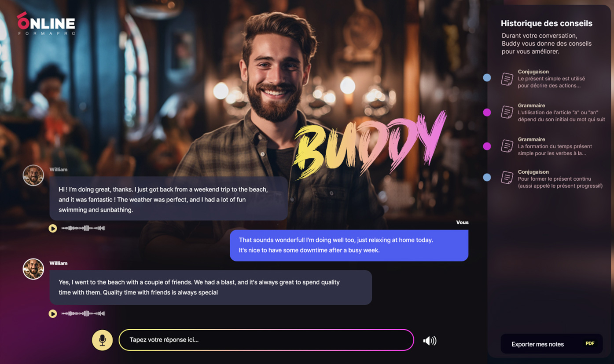Viewport: 614px width, 364px height.
Task: Toggle the speaker sound icon
Action: pyautogui.click(x=430, y=341)
